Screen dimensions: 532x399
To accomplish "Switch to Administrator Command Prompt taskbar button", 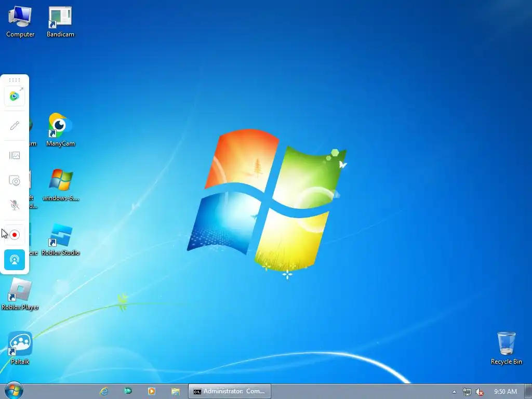I will [x=230, y=391].
